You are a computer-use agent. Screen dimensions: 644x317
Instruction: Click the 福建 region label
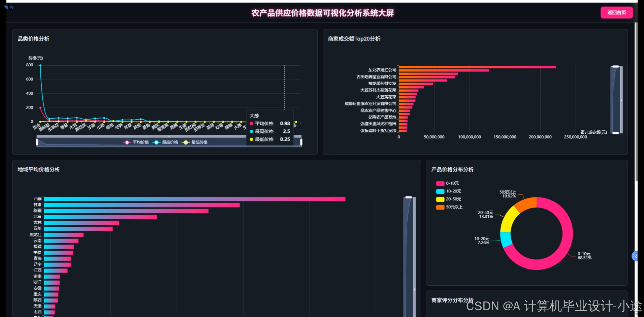coord(37,247)
